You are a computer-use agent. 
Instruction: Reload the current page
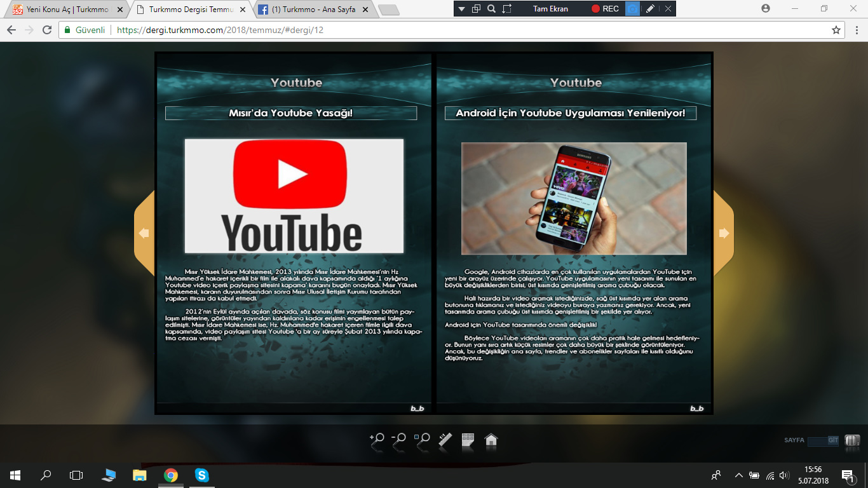[47, 30]
